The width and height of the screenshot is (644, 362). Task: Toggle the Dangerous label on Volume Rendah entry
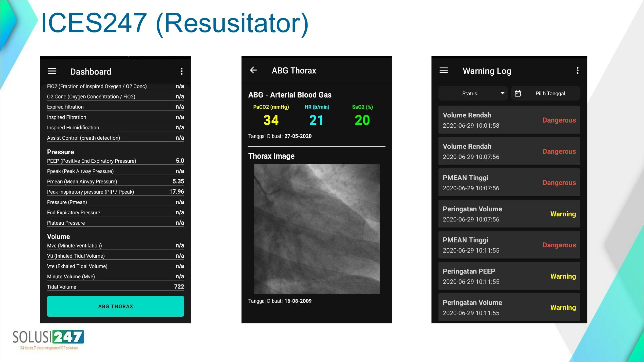tap(559, 120)
